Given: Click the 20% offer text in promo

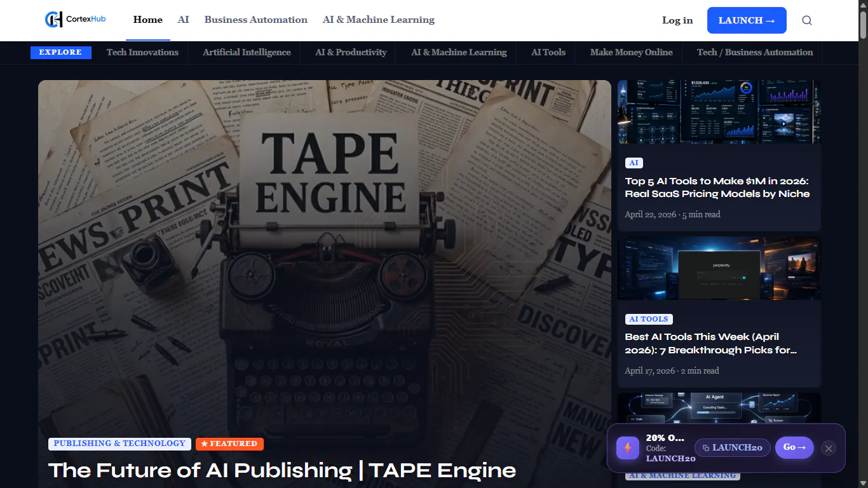Looking at the screenshot, I should (665, 438).
